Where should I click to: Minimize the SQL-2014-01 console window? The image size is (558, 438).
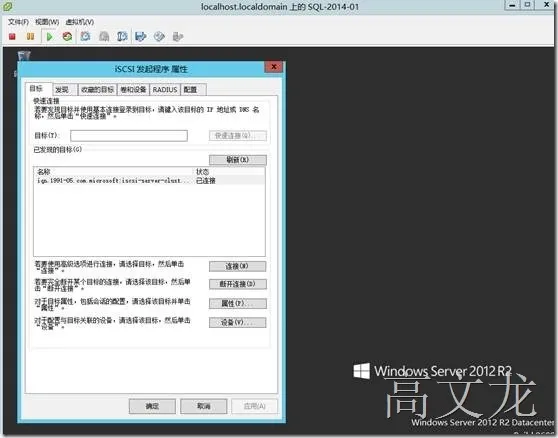[512, 5]
